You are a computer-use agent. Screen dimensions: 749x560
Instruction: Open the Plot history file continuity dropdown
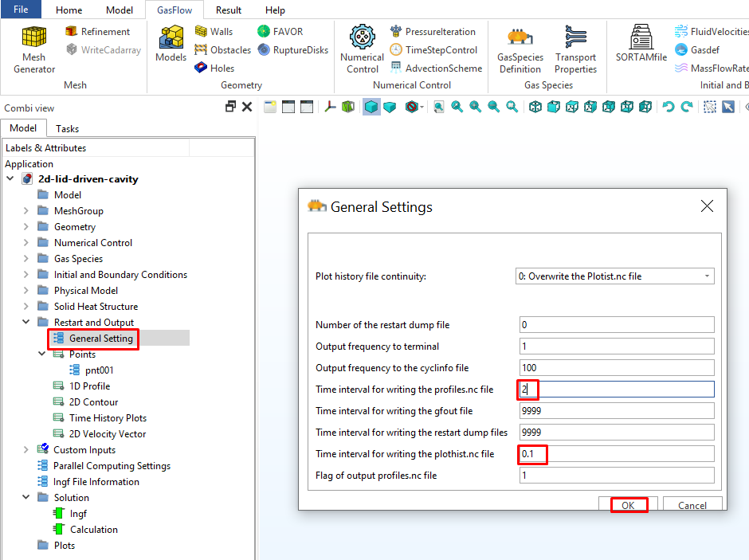click(x=615, y=276)
